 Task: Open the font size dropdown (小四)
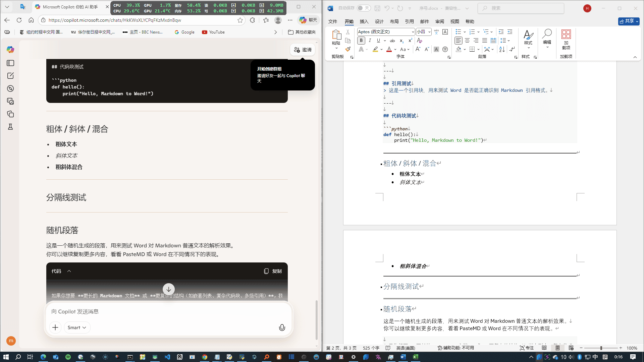point(429,32)
